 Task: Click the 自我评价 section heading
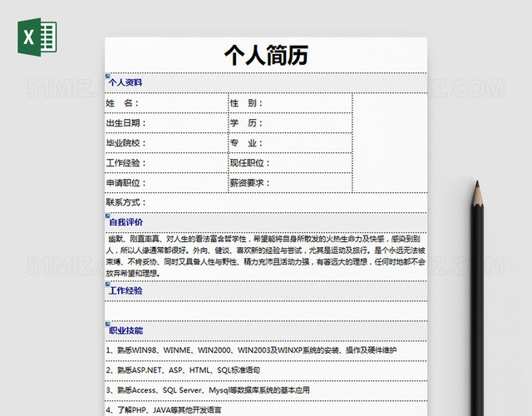tap(126, 222)
